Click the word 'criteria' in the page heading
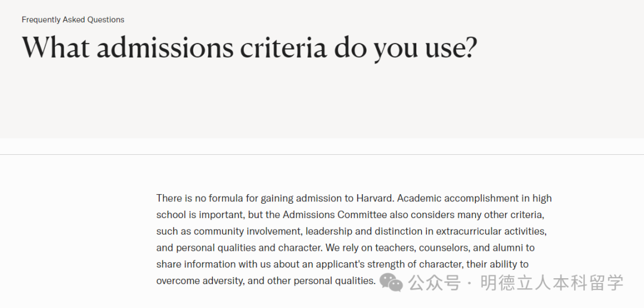 click(283, 48)
